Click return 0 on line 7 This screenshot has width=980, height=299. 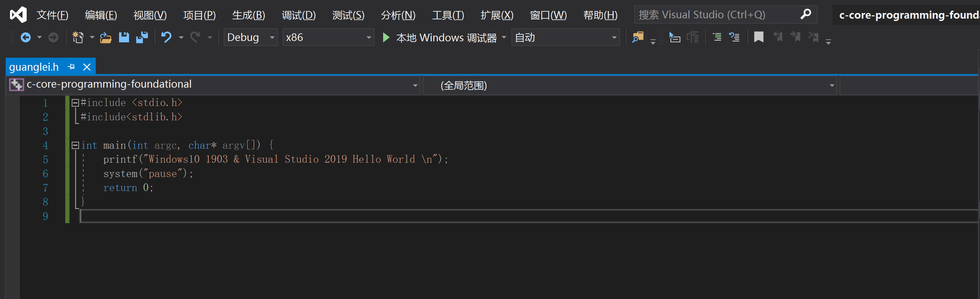128,188
